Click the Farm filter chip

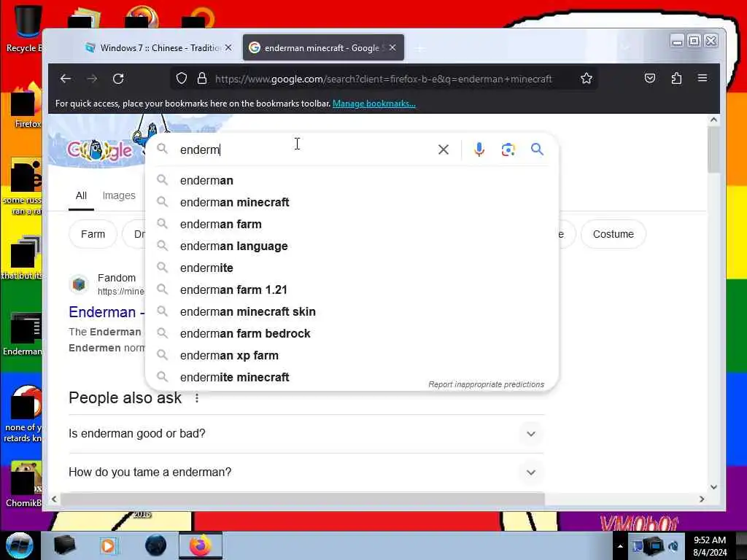[x=93, y=234]
